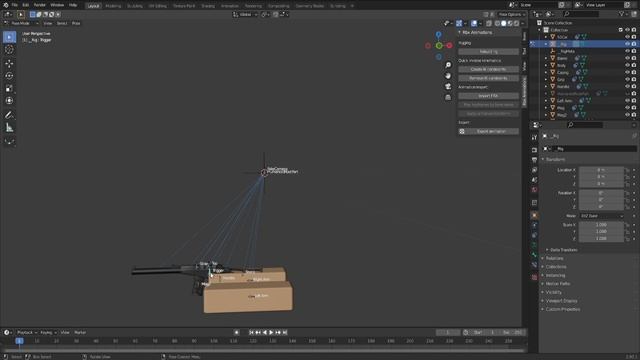The width and height of the screenshot is (640, 360).
Task: Click the Blender logo menu icon
Action: [5, 5]
